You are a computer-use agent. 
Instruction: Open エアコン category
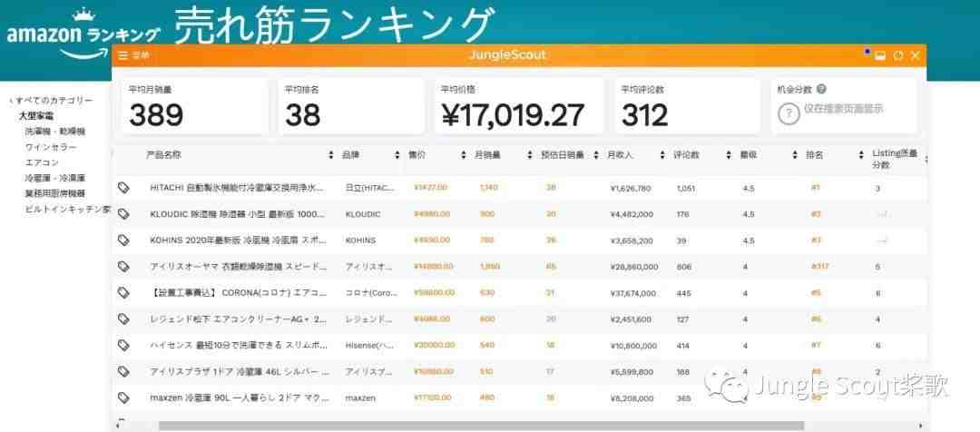pos(43,162)
